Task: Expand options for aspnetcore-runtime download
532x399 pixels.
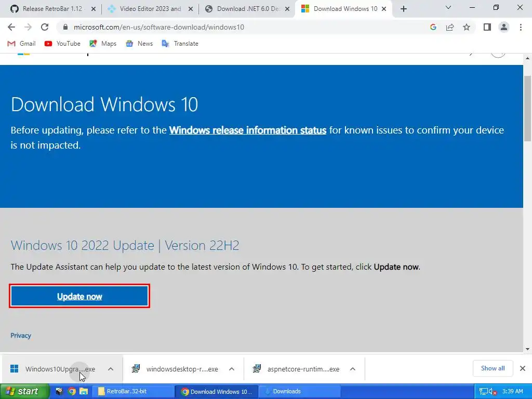Action: (353, 369)
